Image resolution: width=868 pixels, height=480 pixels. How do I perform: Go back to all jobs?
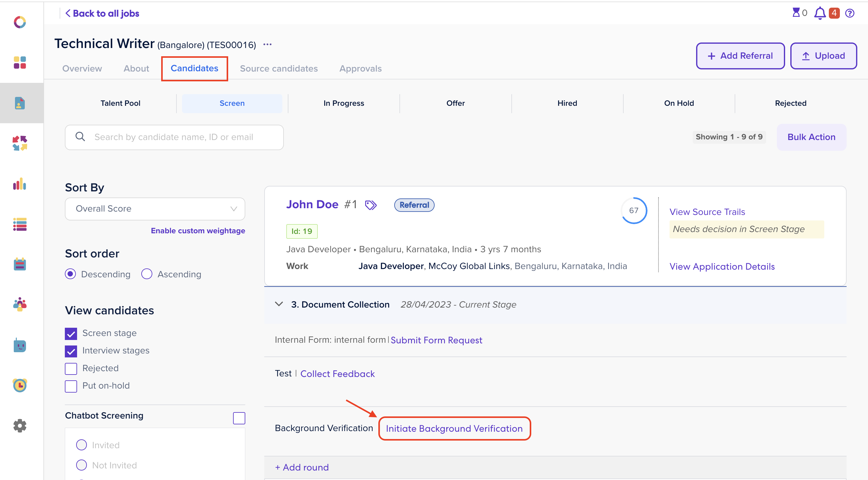tap(102, 13)
